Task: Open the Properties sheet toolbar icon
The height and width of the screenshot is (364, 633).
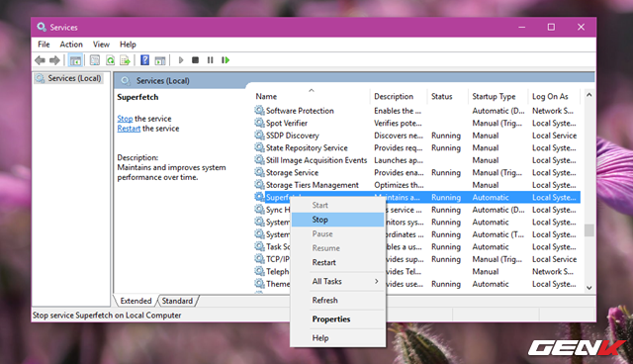Action: (95, 60)
